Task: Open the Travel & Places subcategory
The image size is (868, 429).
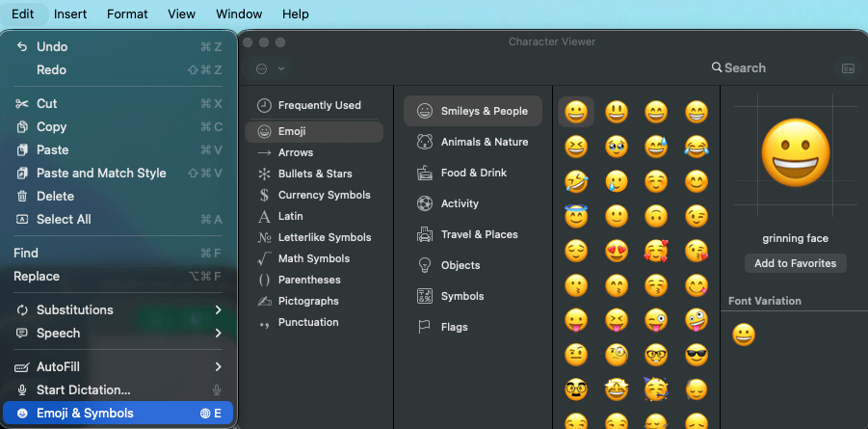Action: click(473, 234)
